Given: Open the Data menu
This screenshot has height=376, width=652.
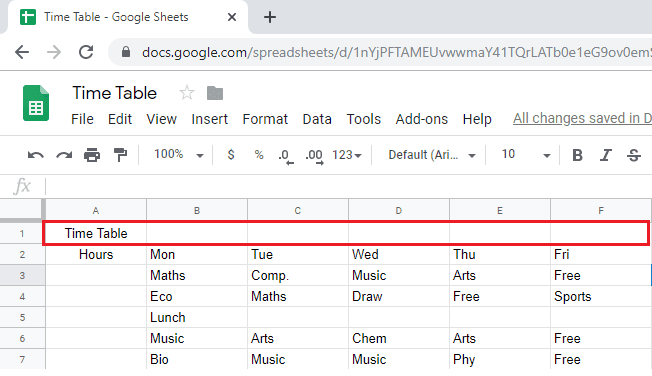Looking at the screenshot, I should pyautogui.click(x=317, y=119).
